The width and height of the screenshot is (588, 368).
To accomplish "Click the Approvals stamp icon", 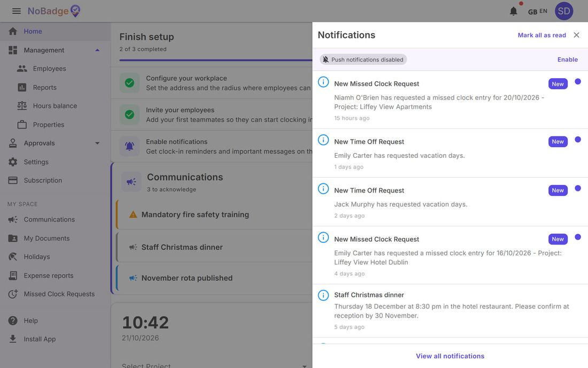I will [x=13, y=143].
